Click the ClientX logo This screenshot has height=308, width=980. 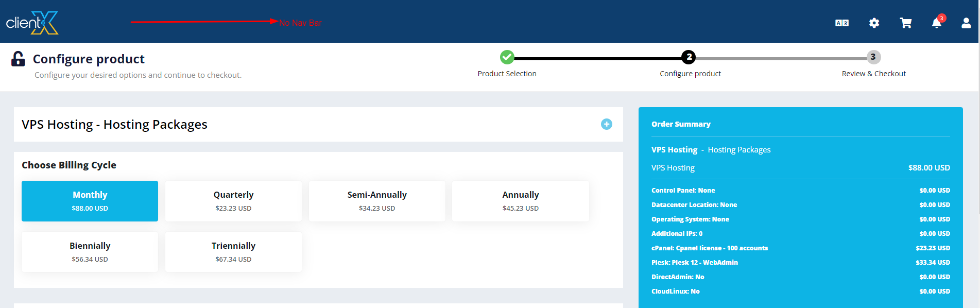tap(32, 23)
